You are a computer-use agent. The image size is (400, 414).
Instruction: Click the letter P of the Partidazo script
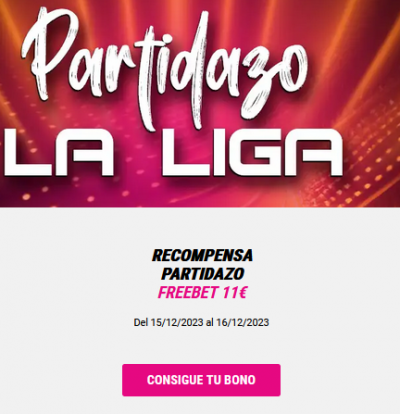tap(50, 53)
